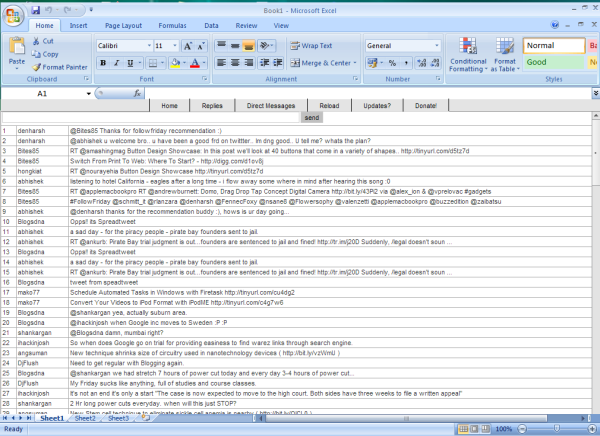
Task: Apply bottom vertical alignment
Action: pos(248,46)
